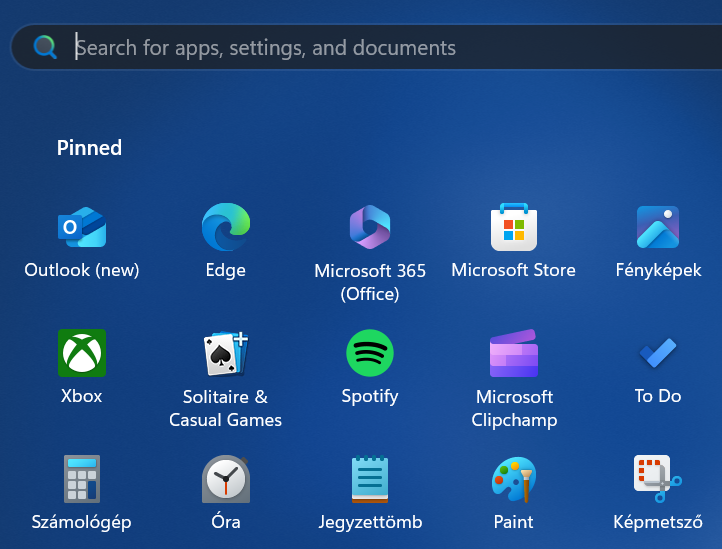Open the Jegyzettömb notepad icon
The image size is (722, 549).
click(x=370, y=479)
